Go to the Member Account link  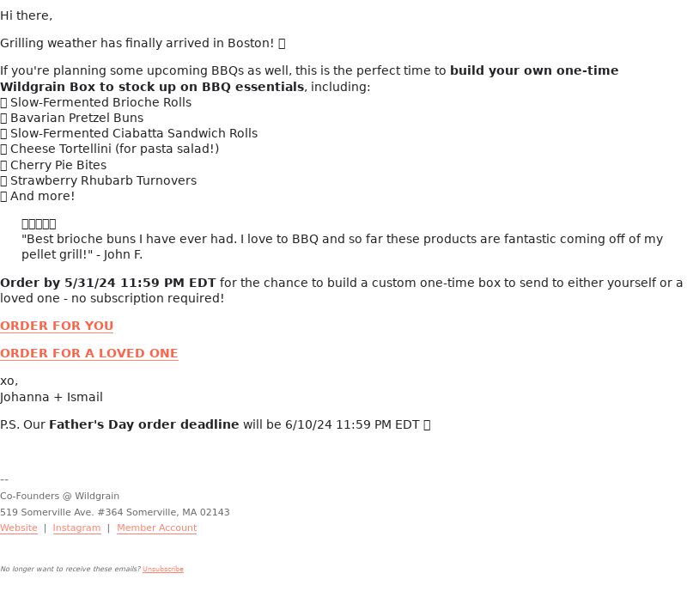point(157,528)
